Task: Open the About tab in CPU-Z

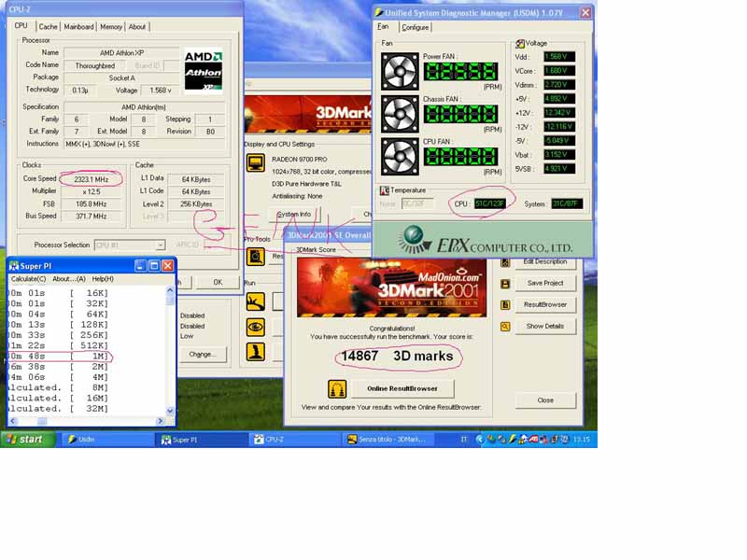Action: [x=137, y=27]
